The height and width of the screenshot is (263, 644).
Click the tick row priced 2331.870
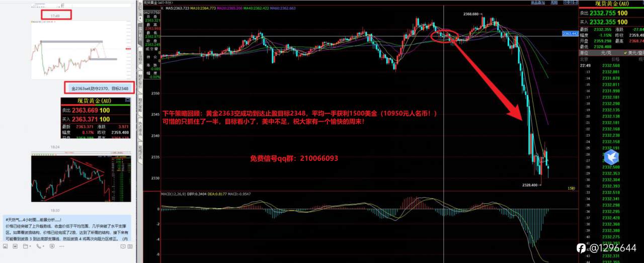[x=611, y=78]
